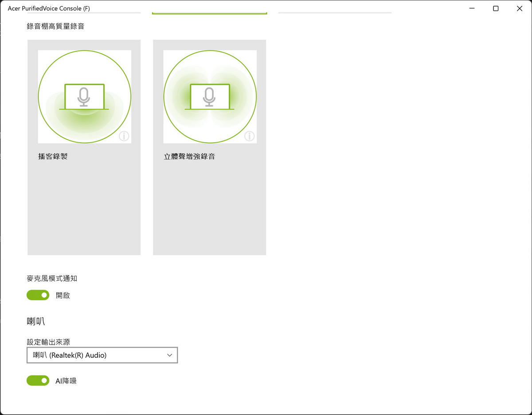
Task: Select the podcast recording microphone icon
Action: click(x=84, y=97)
